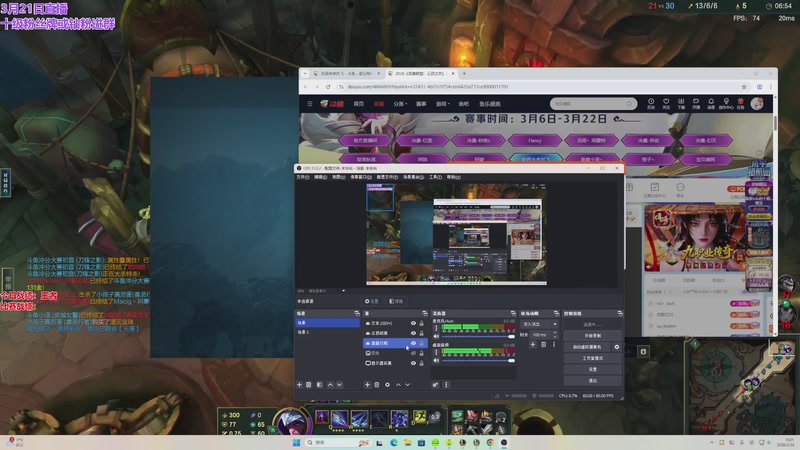Image resolution: width=800 pixels, height=450 pixels.
Task: Open first mixer channel options dots
Action: coord(436,328)
